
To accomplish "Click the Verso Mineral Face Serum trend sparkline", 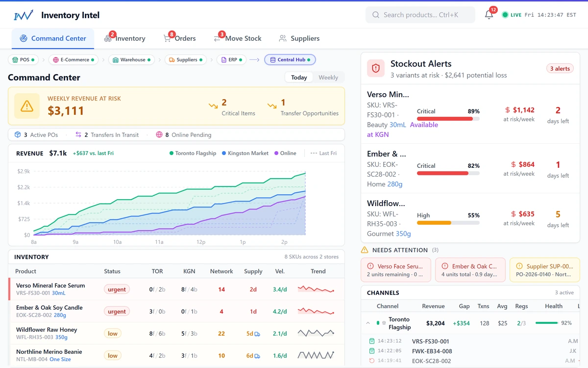I will pyautogui.click(x=316, y=289).
